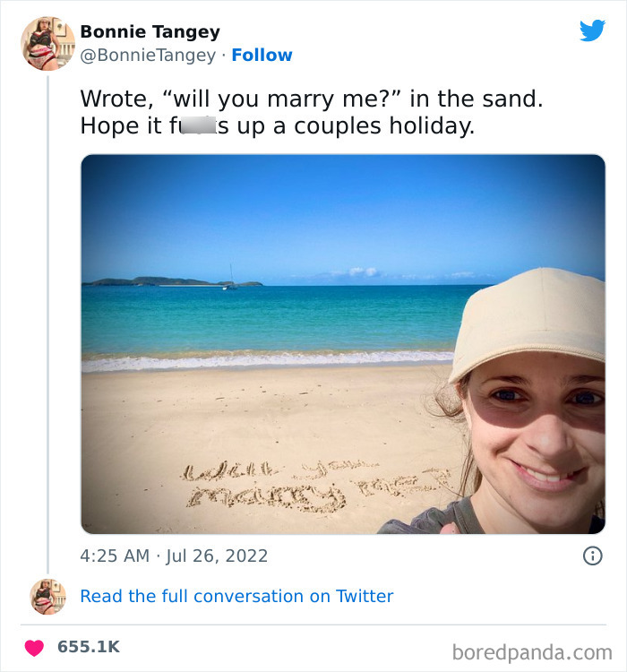Click the 655.1K likes count

[x=89, y=647]
